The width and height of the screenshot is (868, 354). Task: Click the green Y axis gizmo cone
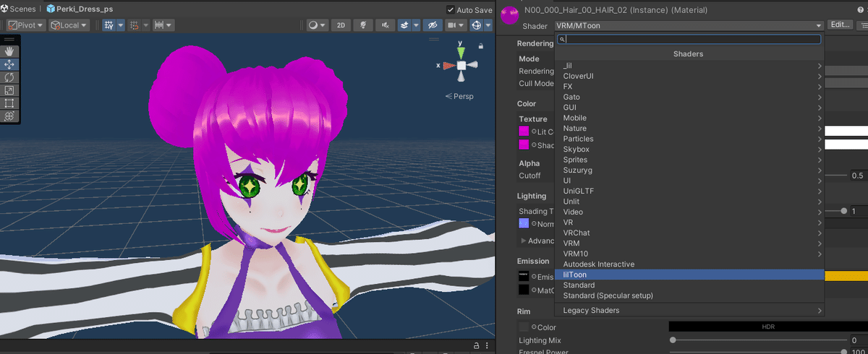coord(461,53)
